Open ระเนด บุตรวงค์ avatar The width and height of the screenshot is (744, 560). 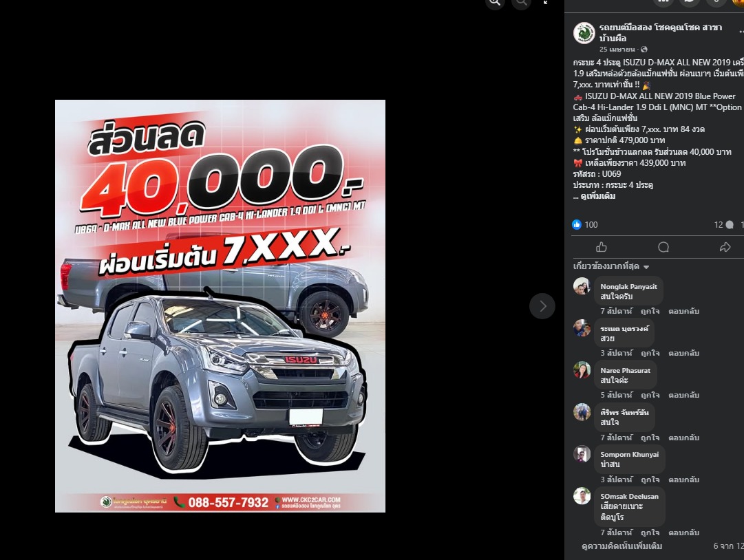point(582,328)
